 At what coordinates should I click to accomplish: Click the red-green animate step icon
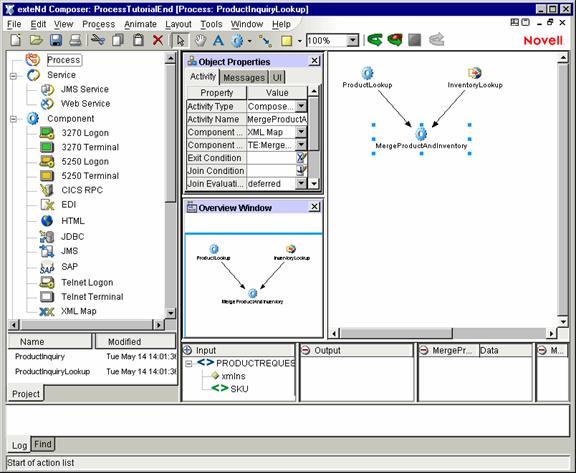point(395,40)
